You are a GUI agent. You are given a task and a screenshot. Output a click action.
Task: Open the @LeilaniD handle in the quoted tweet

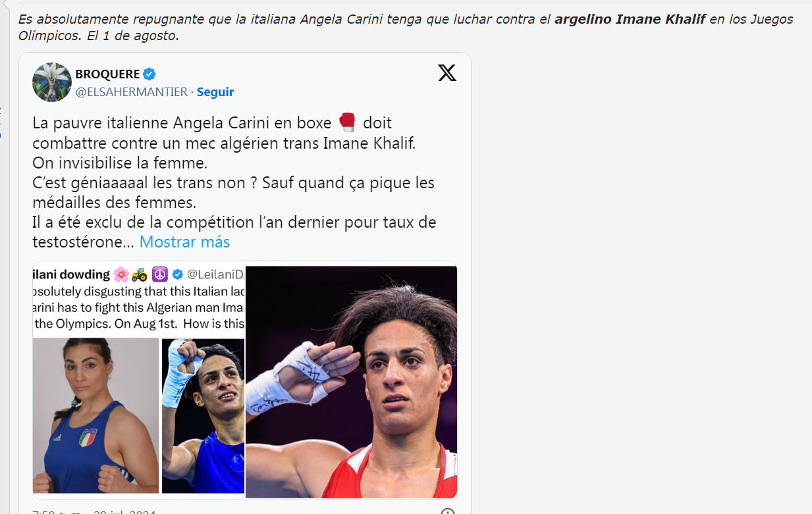coord(216,274)
